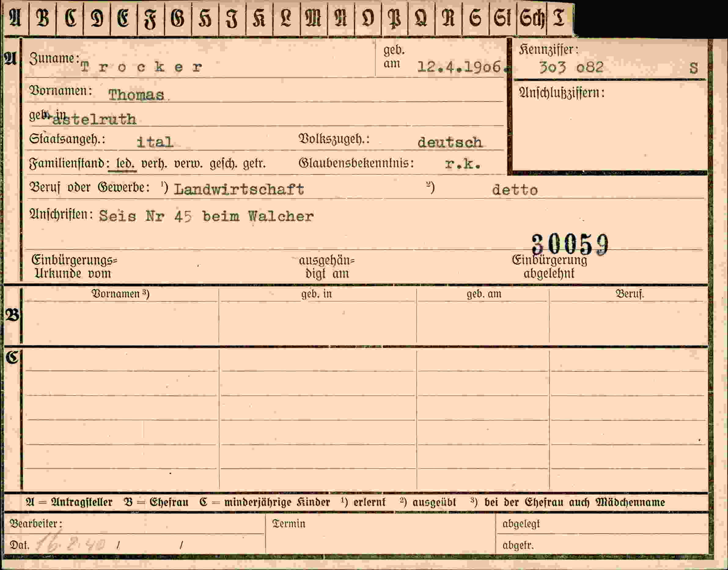Click the footnote "2) ausgeübt"
This screenshot has height=570, width=728.
point(428,503)
